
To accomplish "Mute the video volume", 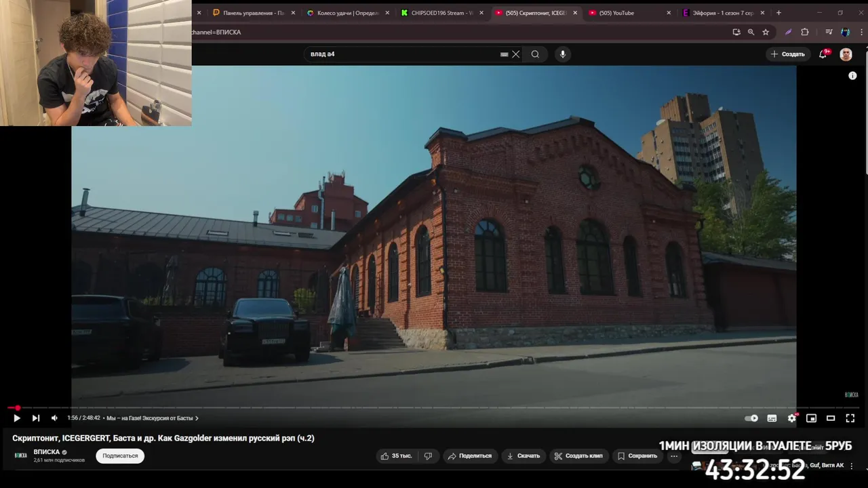I will (x=54, y=418).
